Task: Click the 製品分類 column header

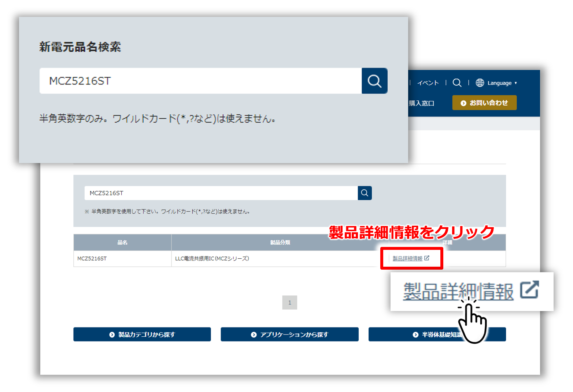Action: click(x=280, y=242)
